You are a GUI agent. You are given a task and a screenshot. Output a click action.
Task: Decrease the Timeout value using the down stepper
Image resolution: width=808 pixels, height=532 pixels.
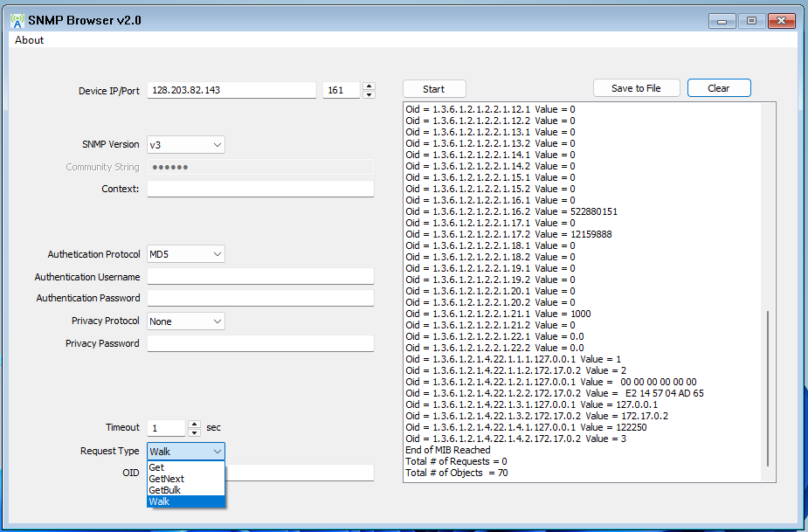[194, 431]
